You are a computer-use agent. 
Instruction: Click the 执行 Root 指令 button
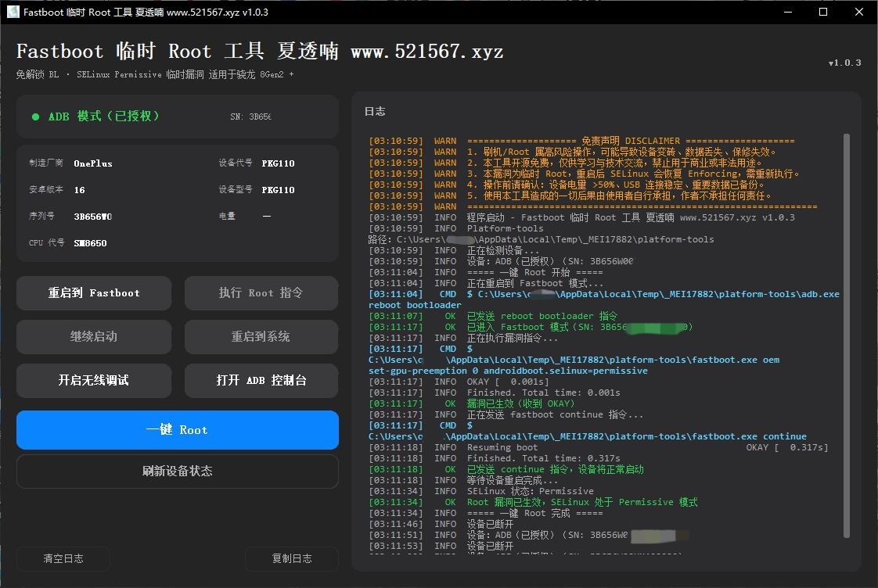[x=261, y=293]
